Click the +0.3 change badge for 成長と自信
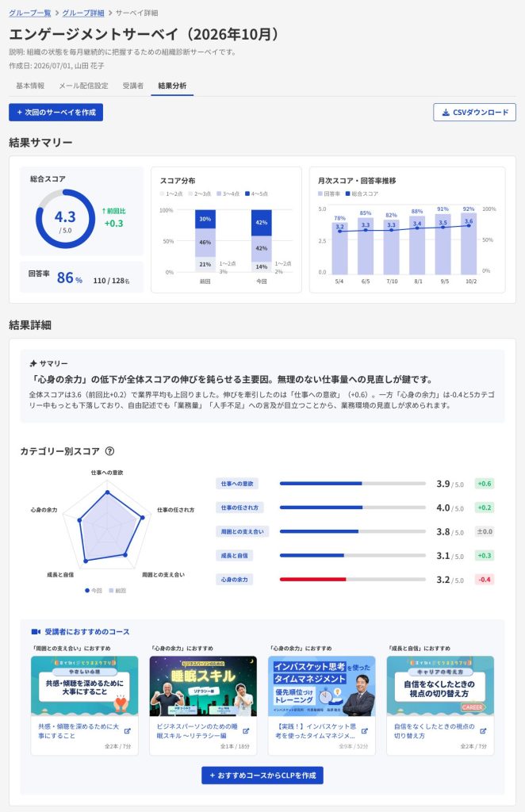Image resolution: width=525 pixels, height=812 pixels. pos(485,556)
